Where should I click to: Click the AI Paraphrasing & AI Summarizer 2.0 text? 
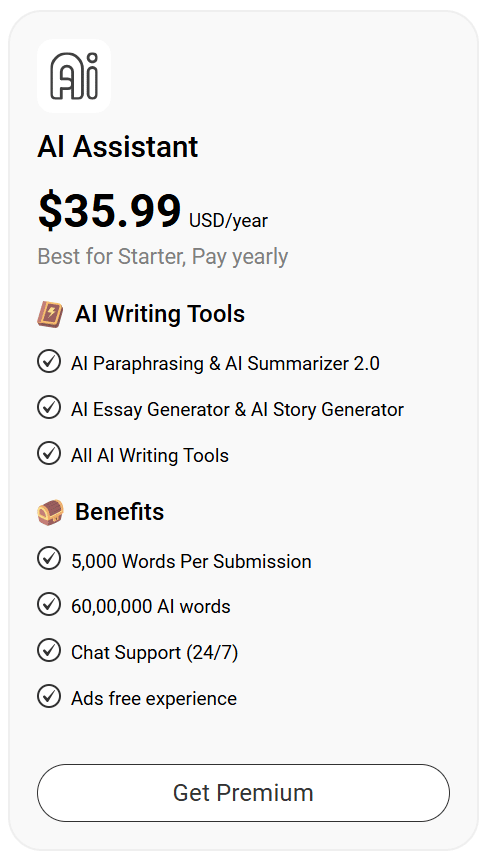pos(225,363)
